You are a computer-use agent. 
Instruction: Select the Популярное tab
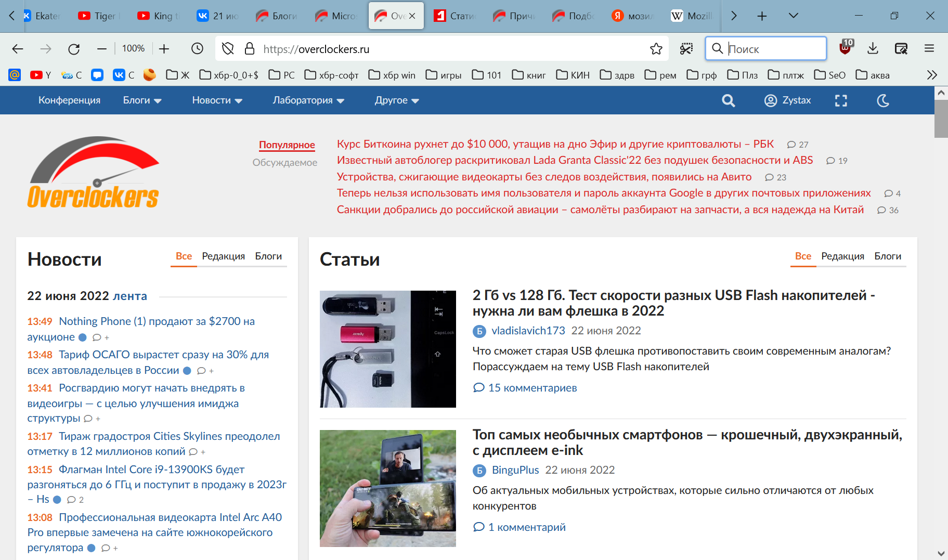click(x=287, y=145)
